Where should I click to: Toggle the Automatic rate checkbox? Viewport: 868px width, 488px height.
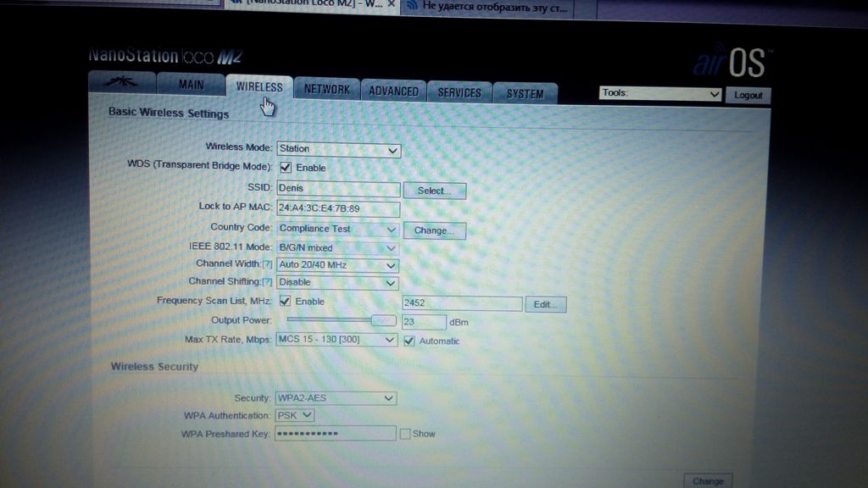[x=409, y=341]
